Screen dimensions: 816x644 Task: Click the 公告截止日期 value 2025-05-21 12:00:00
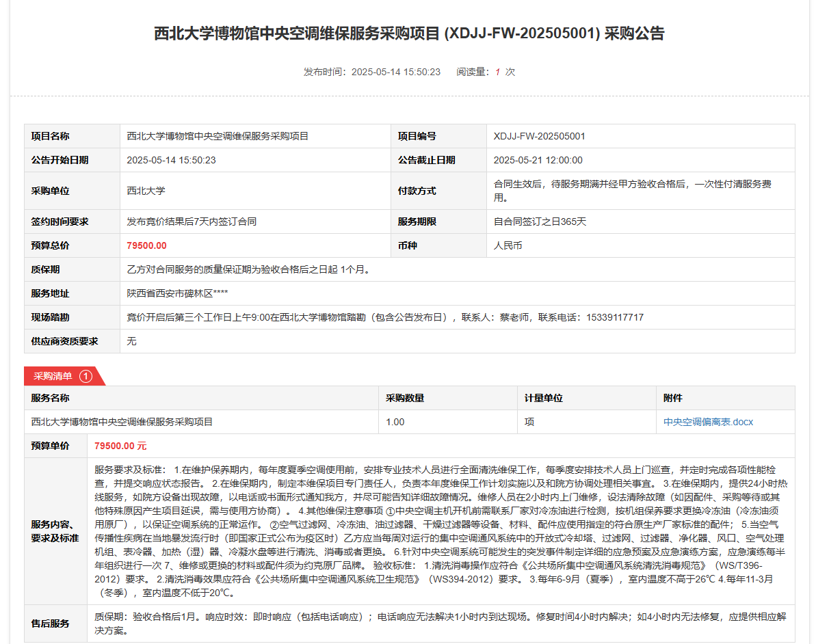[538, 160]
